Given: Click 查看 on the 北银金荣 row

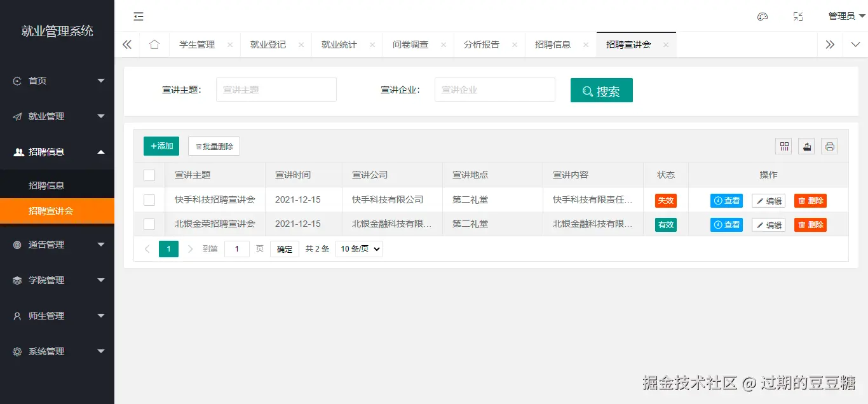Looking at the screenshot, I should pyautogui.click(x=726, y=224).
